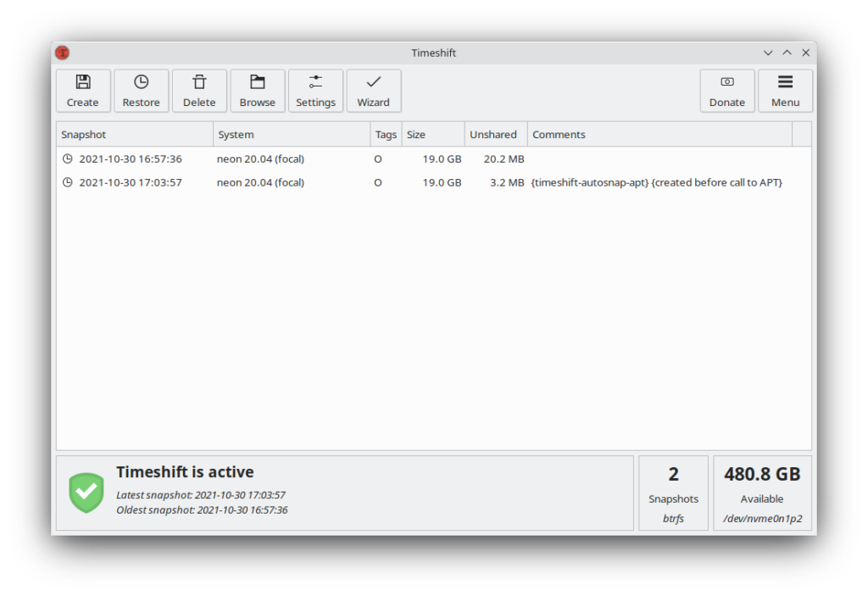This screenshot has height=596, width=868.
Task: Click the 480.8 GB Available panel
Action: point(762,493)
